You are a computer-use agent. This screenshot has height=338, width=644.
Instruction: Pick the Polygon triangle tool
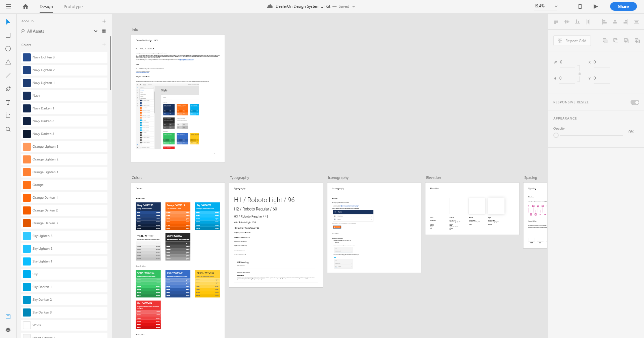[8, 62]
